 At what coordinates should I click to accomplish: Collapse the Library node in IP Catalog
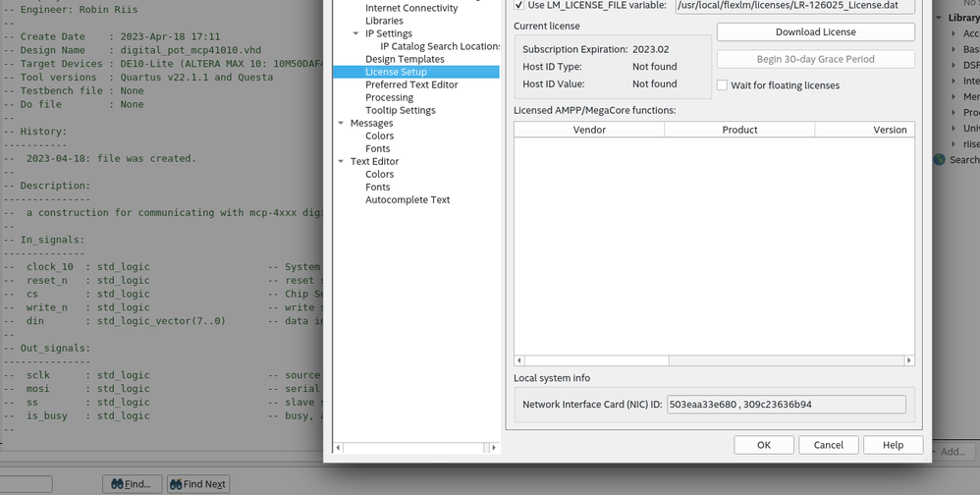(x=940, y=18)
